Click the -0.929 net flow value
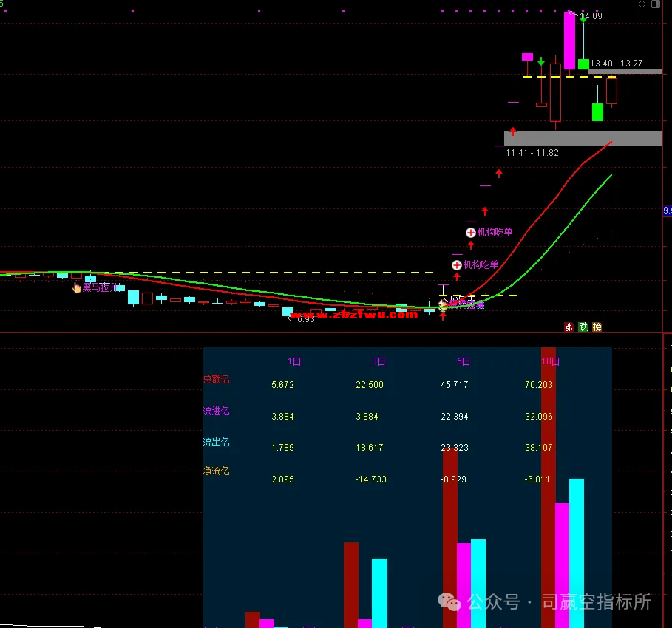Screen dimensions: 672x628 tap(453, 479)
